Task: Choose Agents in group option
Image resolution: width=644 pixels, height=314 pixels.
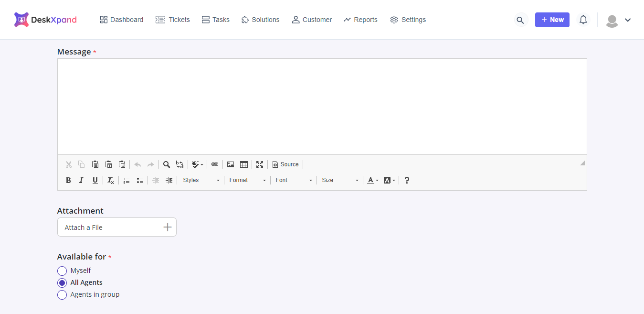Action: tap(62, 295)
